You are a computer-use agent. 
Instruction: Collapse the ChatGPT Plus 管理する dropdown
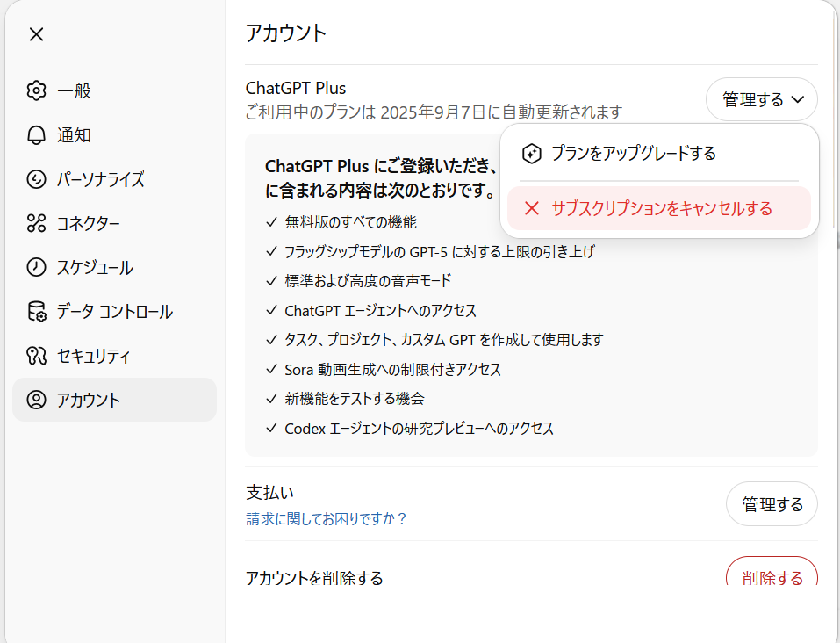(762, 99)
